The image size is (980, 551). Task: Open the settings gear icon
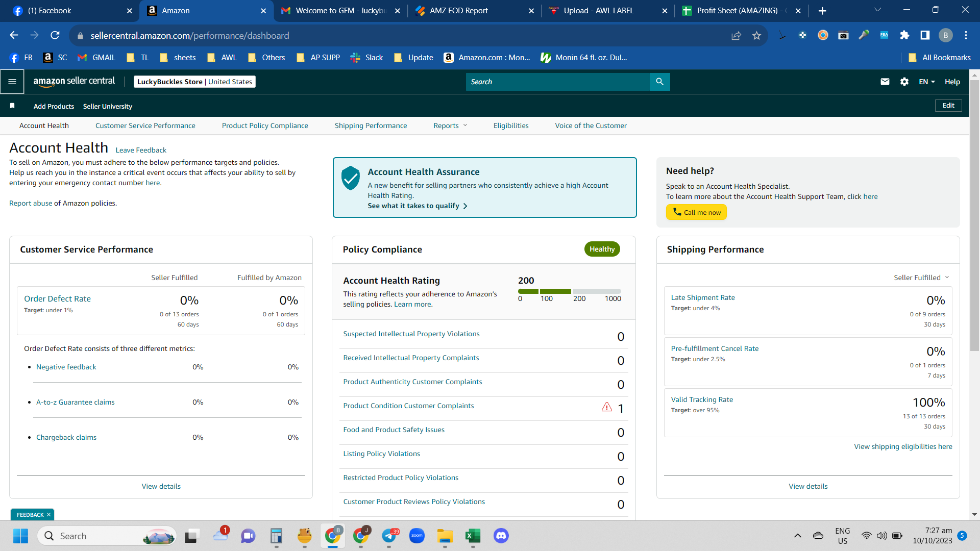click(x=904, y=82)
